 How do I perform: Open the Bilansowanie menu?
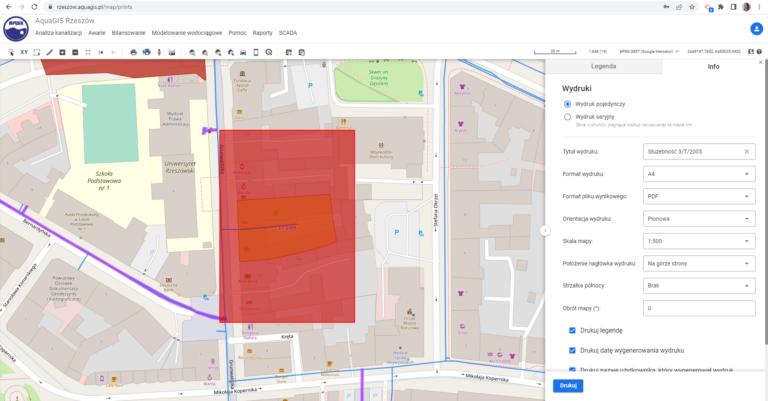click(128, 32)
